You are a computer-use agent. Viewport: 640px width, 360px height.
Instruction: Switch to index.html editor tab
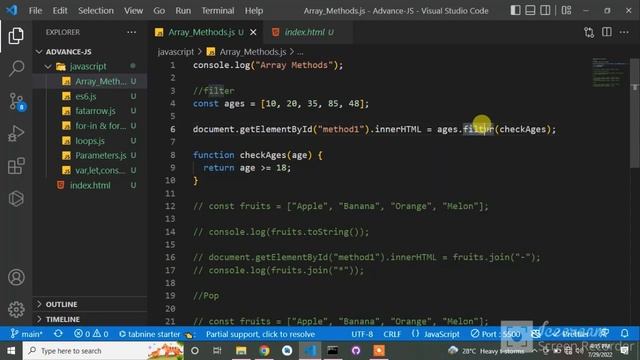pos(309,32)
